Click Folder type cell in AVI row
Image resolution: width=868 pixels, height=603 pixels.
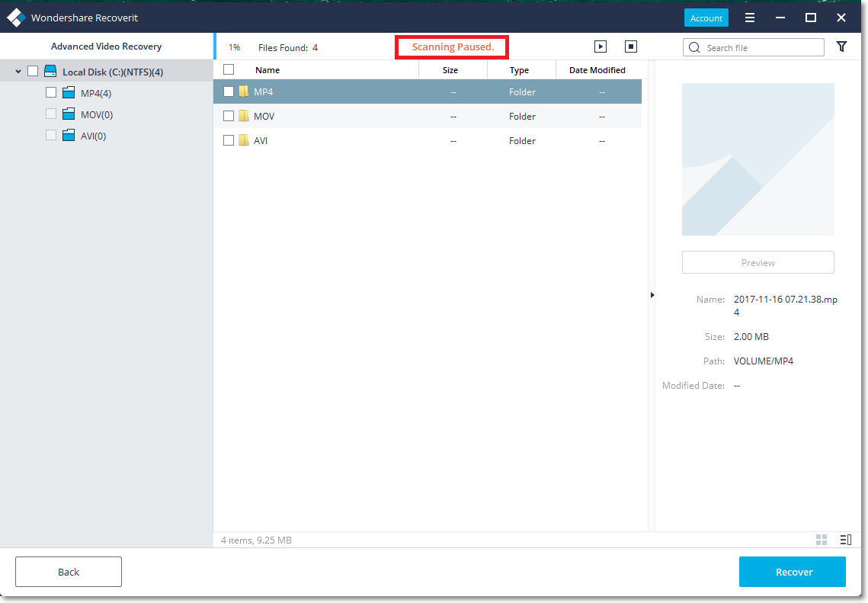coord(522,140)
